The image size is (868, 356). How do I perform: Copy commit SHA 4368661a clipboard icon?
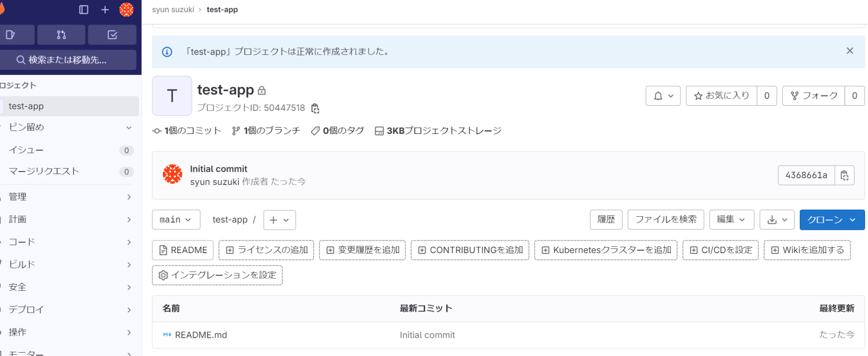(x=844, y=175)
